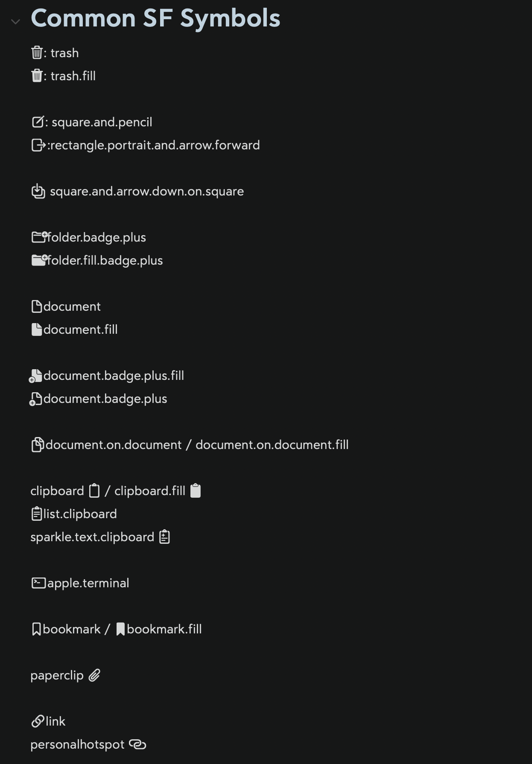Click the filled document badge plus icon
The height and width of the screenshot is (764, 532).
click(x=36, y=376)
